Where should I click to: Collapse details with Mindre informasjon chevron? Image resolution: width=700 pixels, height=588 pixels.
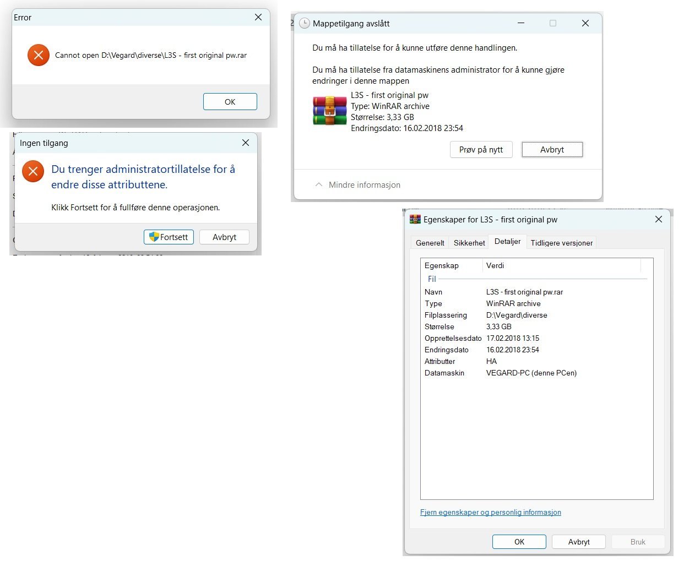[x=318, y=185]
